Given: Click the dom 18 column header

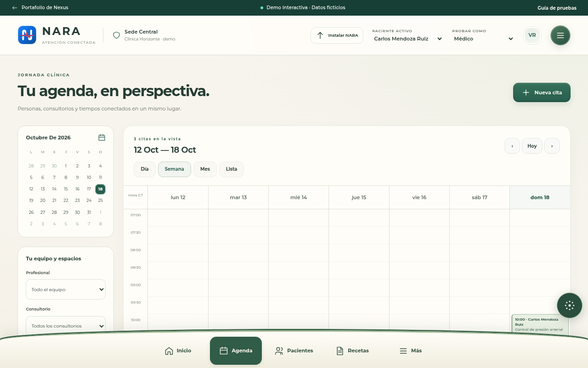Looking at the screenshot, I should coord(540,197).
